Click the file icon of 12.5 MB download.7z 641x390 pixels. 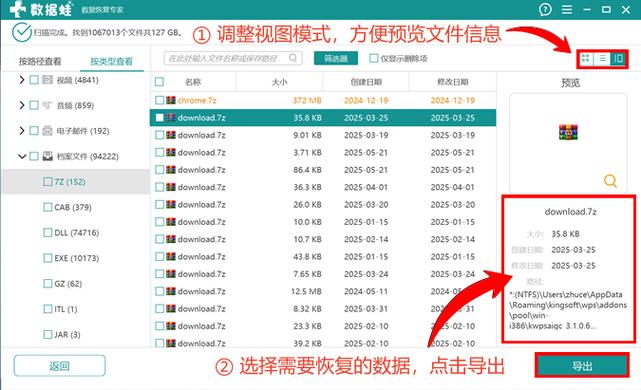pos(171,291)
